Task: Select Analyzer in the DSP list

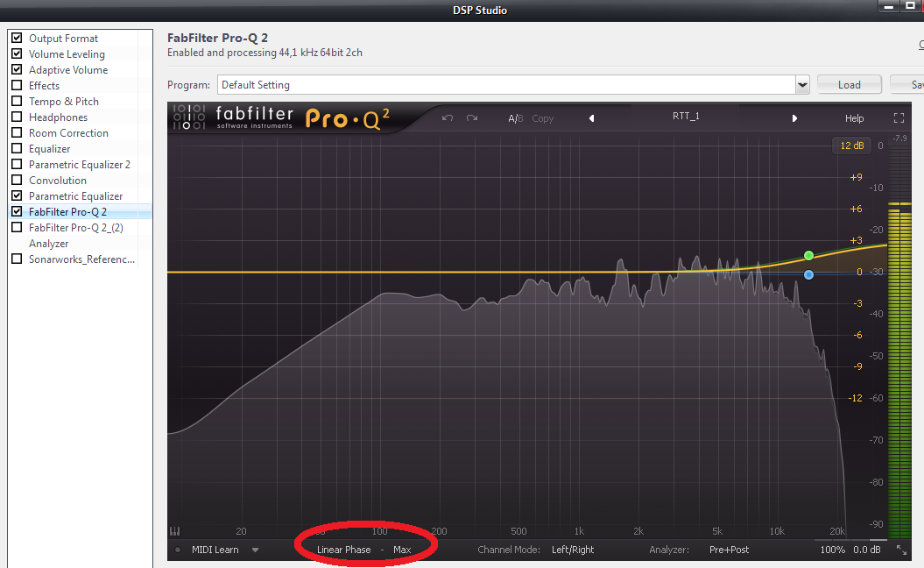Action: [48, 243]
